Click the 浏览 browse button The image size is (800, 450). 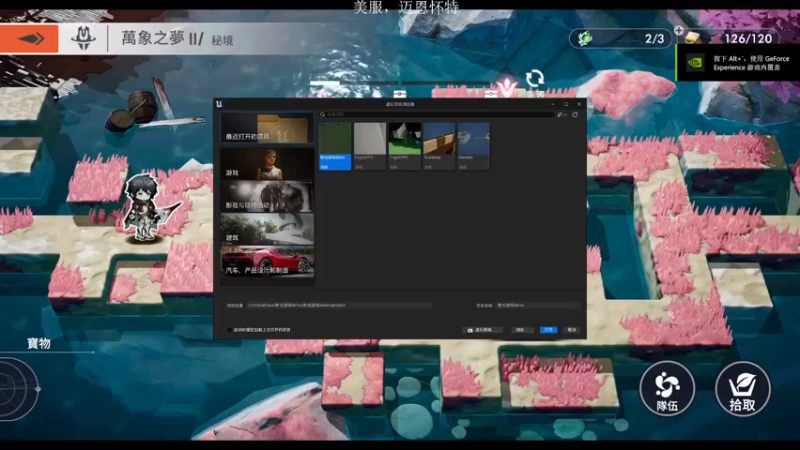click(520, 330)
